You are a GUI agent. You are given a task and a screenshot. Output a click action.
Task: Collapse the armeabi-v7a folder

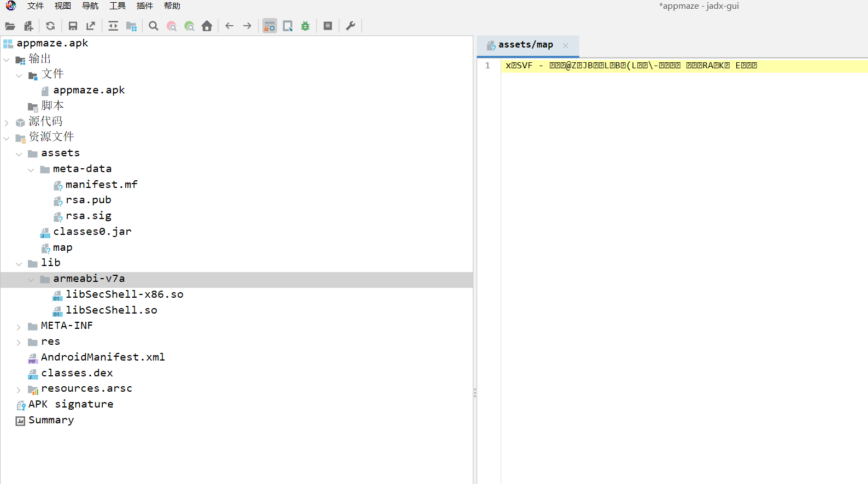tap(31, 280)
